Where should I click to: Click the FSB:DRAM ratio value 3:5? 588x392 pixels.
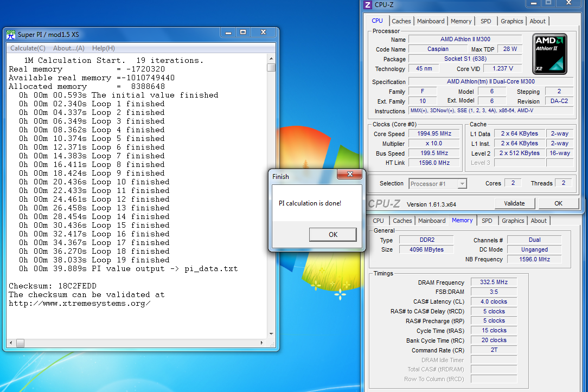(x=494, y=292)
